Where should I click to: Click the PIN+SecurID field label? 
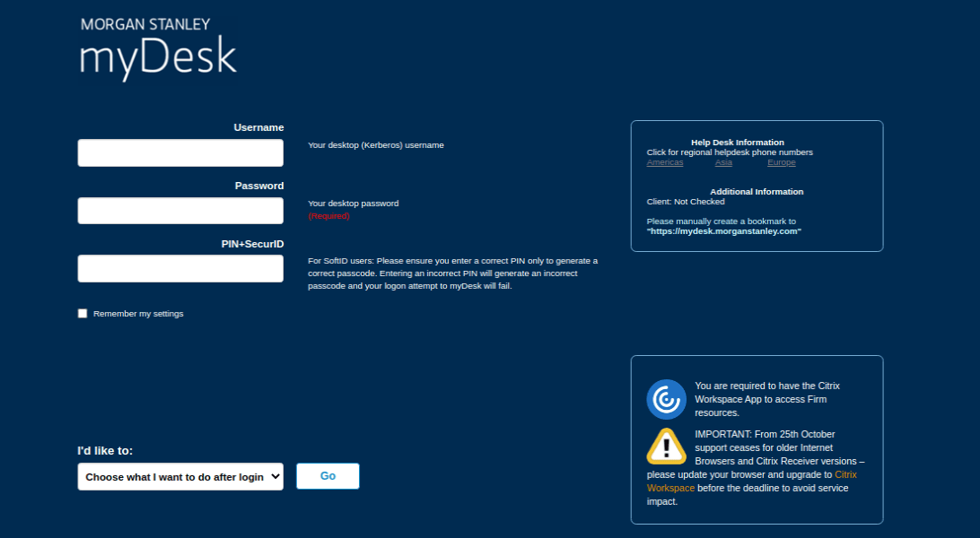[252, 244]
